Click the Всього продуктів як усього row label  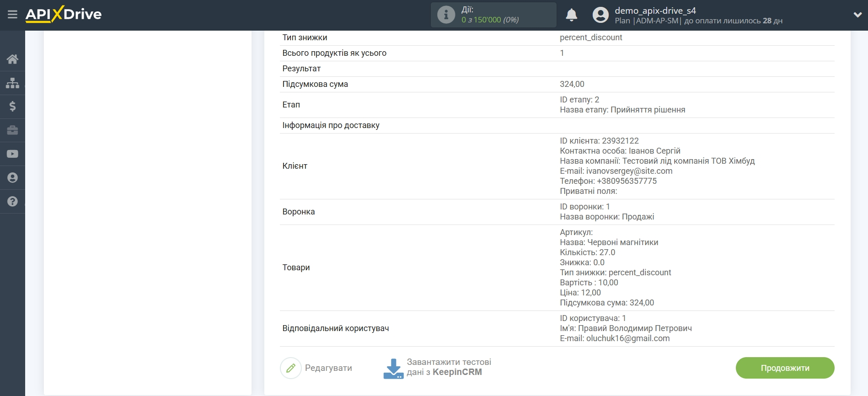(x=334, y=53)
